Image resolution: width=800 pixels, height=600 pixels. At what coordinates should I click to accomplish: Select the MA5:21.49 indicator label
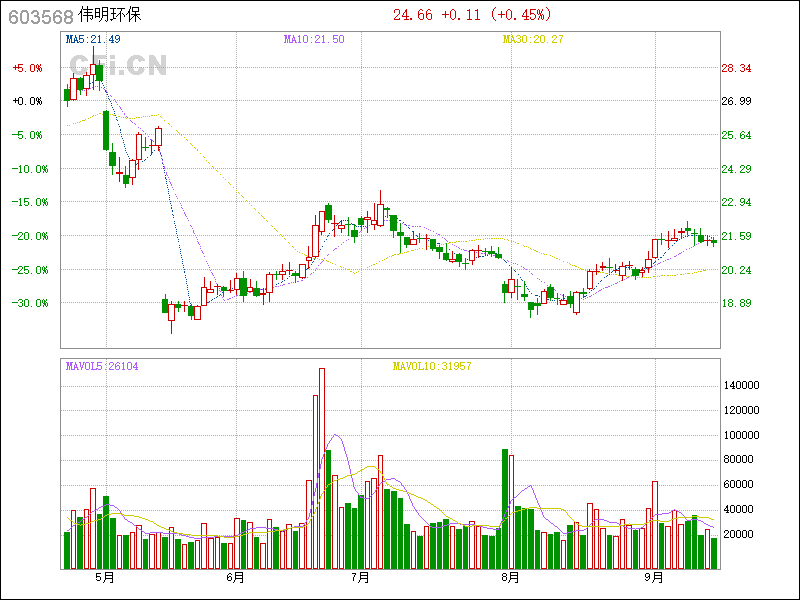93,39
